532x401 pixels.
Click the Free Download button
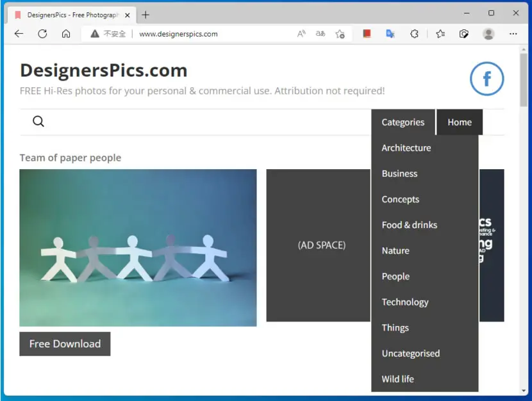(x=65, y=344)
